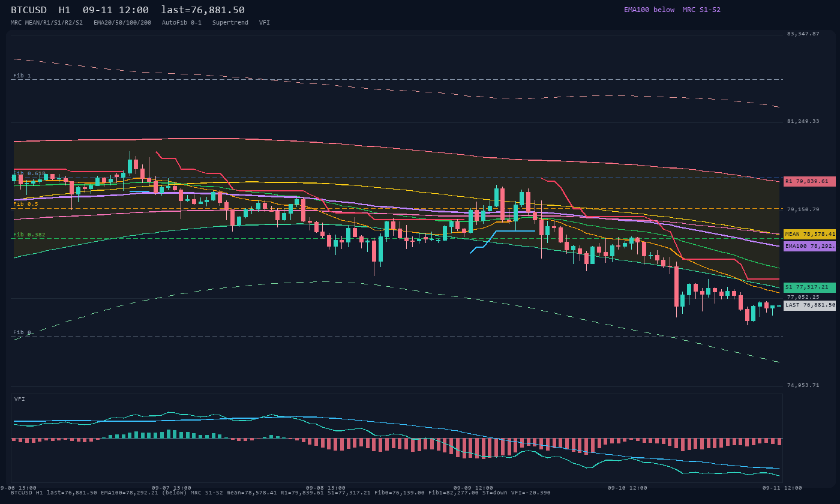Click "AutoFib 0-1" in the indicator legend
This screenshot has height=504, width=840.
click(182, 22)
